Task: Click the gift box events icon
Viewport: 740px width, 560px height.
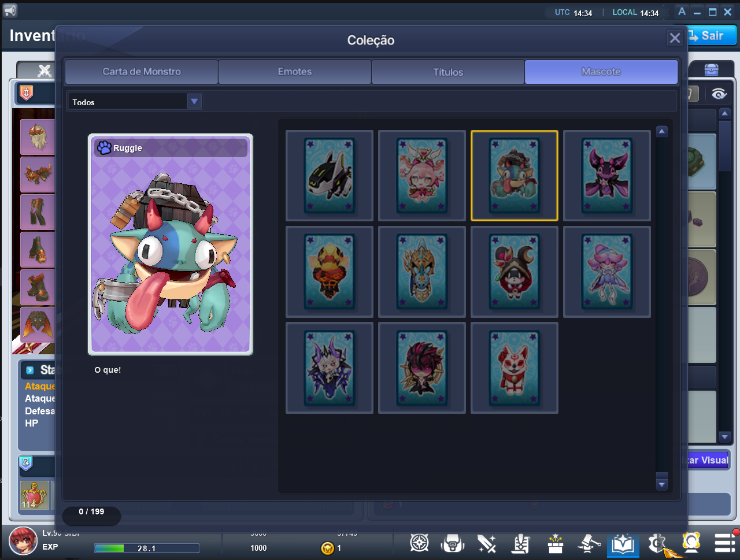Action: click(555, 543)
